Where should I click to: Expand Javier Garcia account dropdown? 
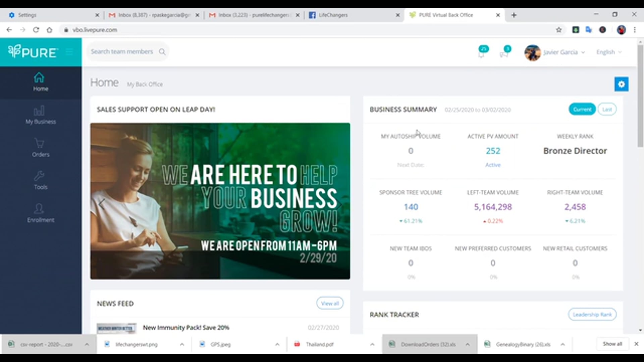[x=583, y=53]
